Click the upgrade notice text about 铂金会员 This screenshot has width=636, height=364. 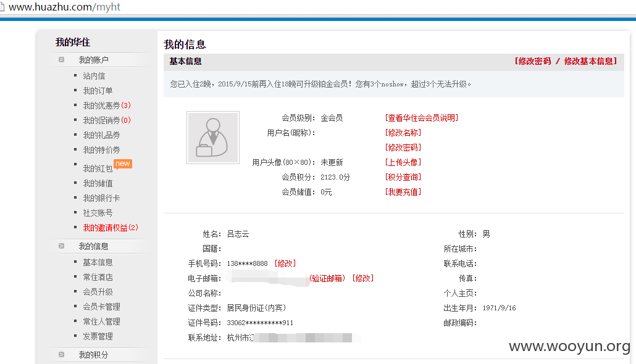coord(320,85)
